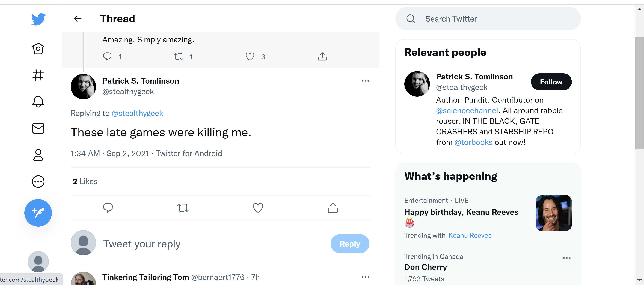
Task: Retweet icon under 'These late games' tweet
Action: click(183, 208)
